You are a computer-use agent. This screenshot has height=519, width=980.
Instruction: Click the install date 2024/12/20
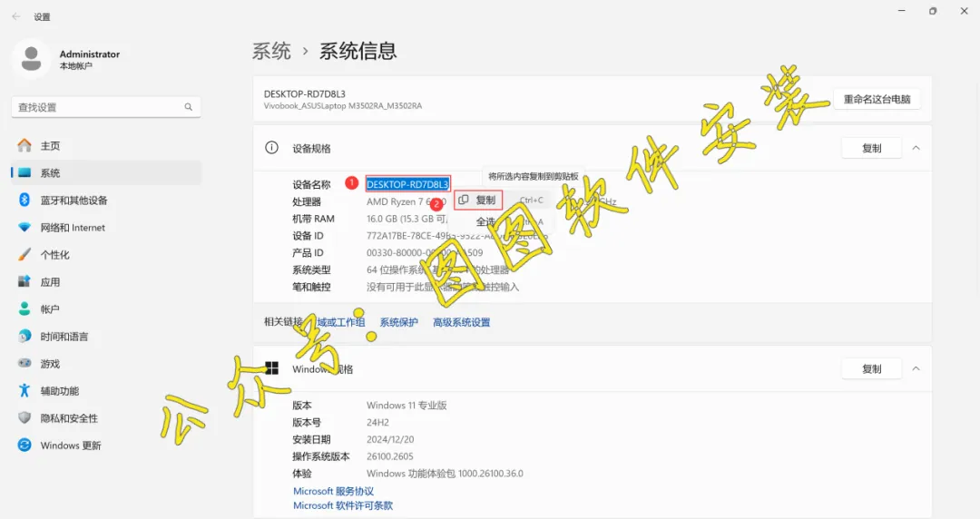pyautogui.click(x=390, y=439)
